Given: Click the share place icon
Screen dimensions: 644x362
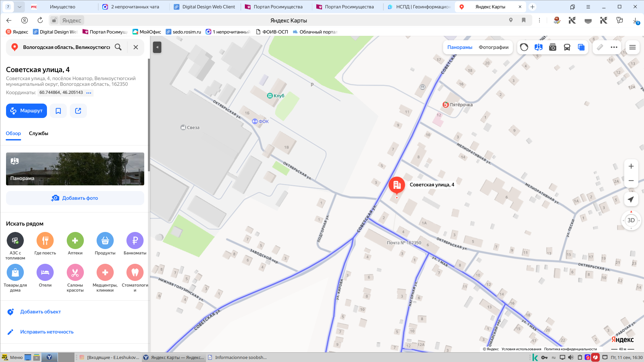Looking at the screenshot, I should [78, 111].
